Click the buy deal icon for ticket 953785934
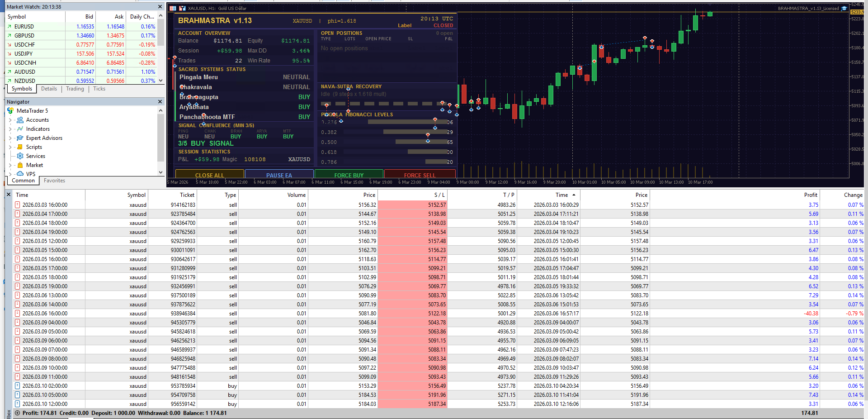The height and width of the screenshot is (419, 868). click(18, 386)
